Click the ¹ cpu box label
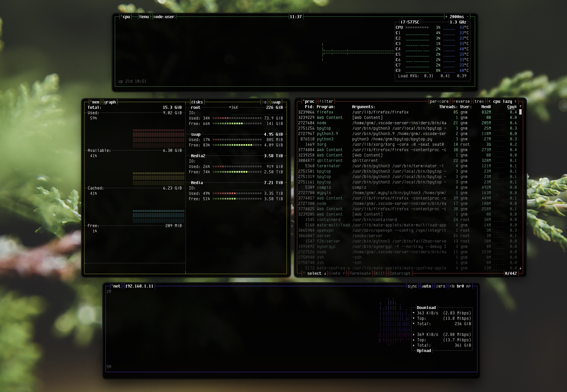 click(126, 16)
